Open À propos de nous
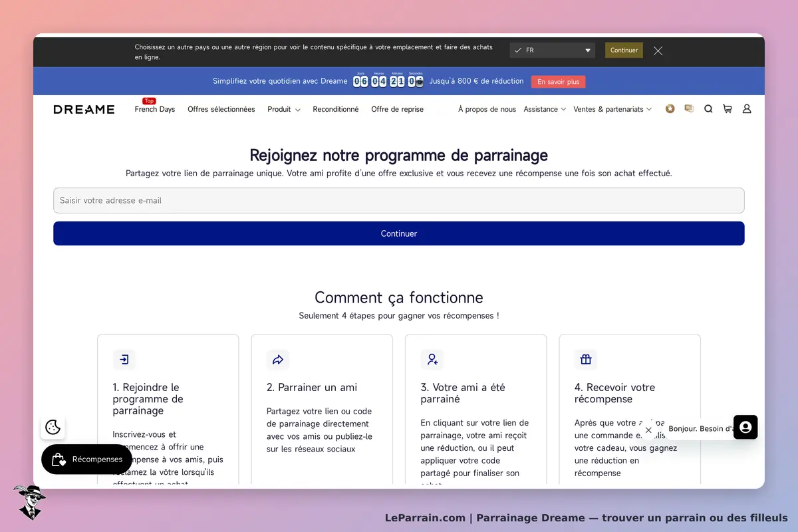 [x=487, y=110]
